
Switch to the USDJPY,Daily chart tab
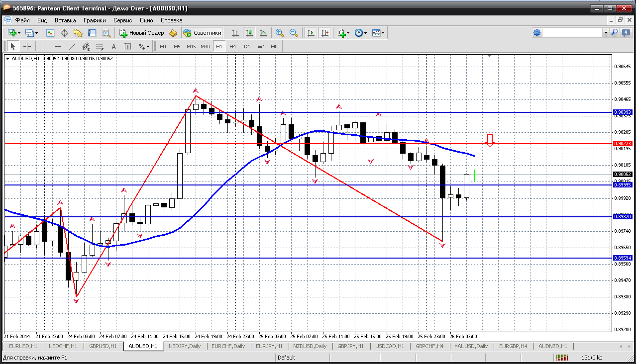pyautogui.click(x=185, y=346)
